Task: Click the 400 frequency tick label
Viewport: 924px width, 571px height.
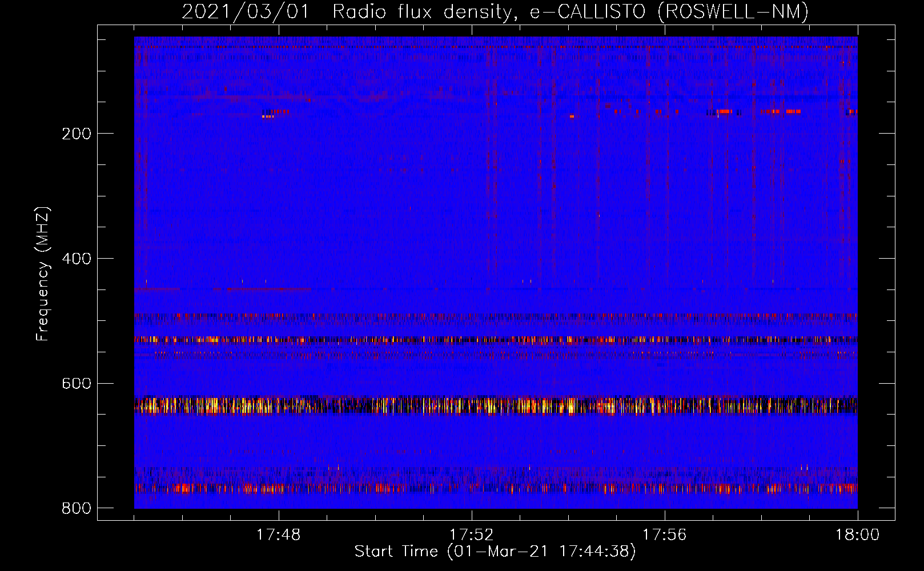Action: click(x=77, y=259)
